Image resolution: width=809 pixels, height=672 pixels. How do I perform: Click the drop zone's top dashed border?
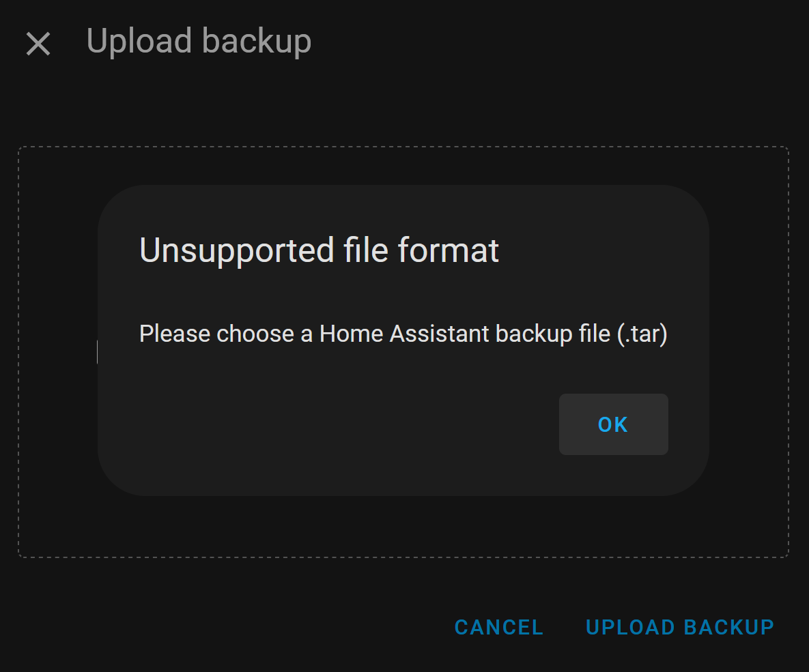point(403,147)
